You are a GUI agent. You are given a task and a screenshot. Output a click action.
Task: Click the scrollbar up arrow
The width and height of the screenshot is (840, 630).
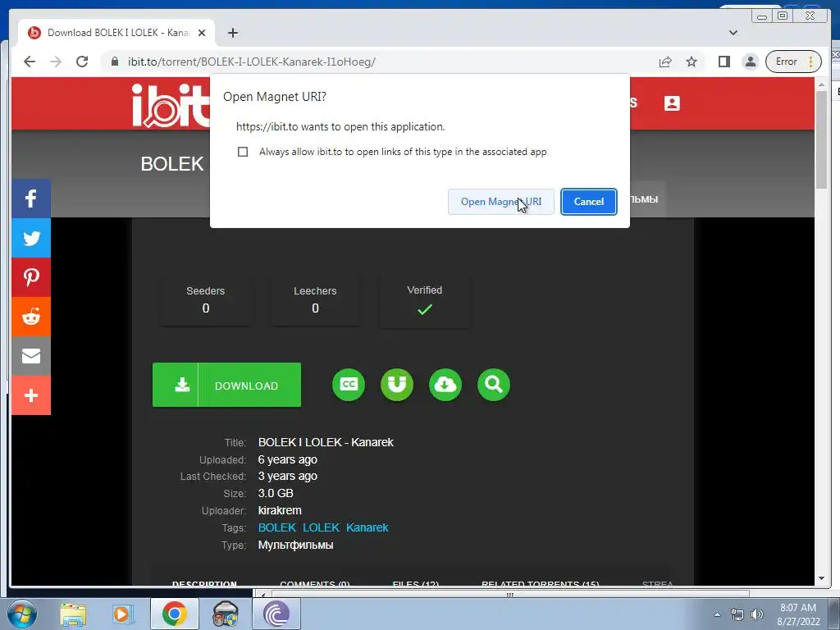[821, 84]
